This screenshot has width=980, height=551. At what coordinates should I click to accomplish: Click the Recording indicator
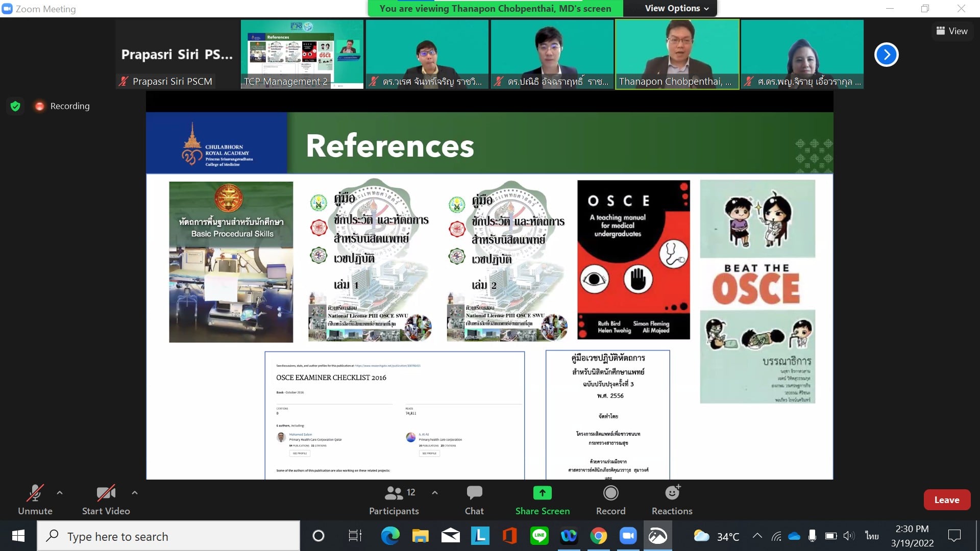62,106
